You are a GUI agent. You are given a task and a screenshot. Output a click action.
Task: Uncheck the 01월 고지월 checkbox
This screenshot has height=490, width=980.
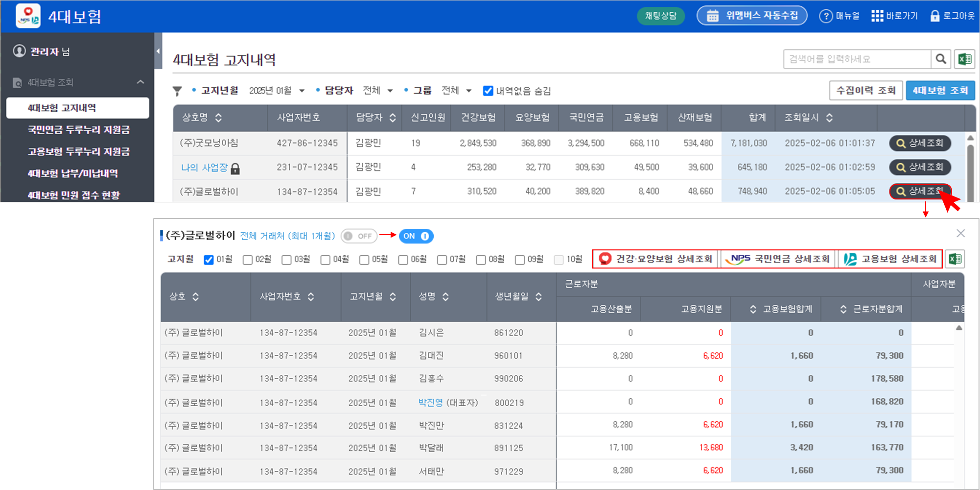click(x=209, y=260)
